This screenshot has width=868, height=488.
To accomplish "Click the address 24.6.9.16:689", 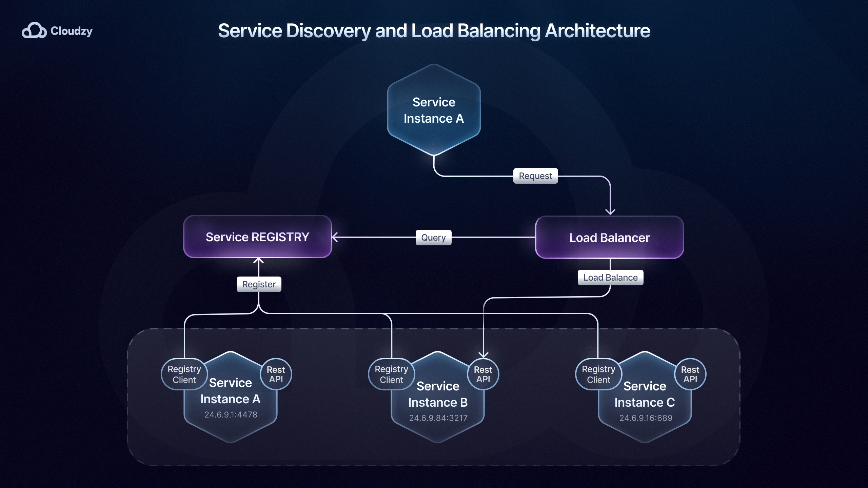I will (x=646, y=418).
